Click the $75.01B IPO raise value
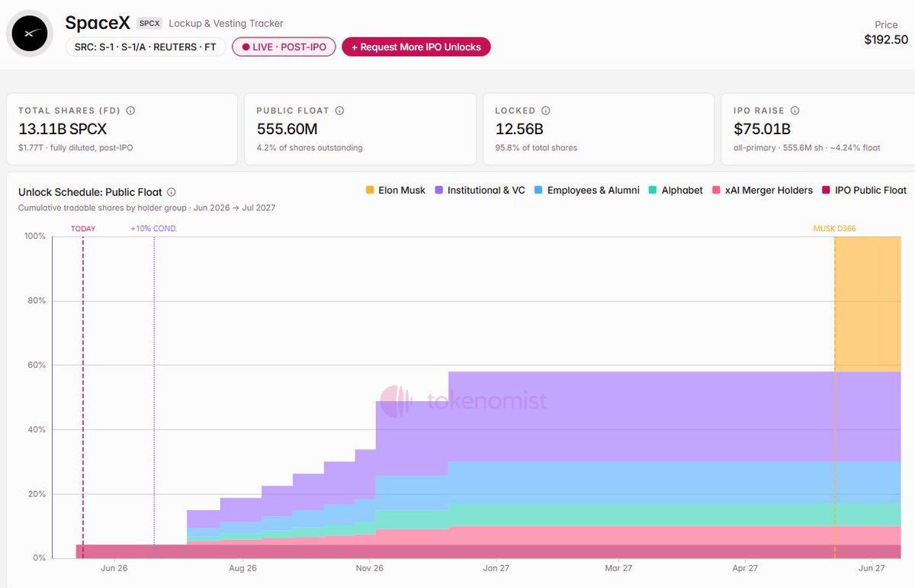The image size is (915, 588). (x=762, y=129)
